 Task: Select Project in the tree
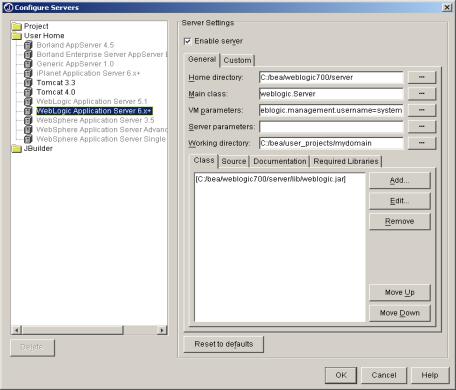click(x=36, y=26)
